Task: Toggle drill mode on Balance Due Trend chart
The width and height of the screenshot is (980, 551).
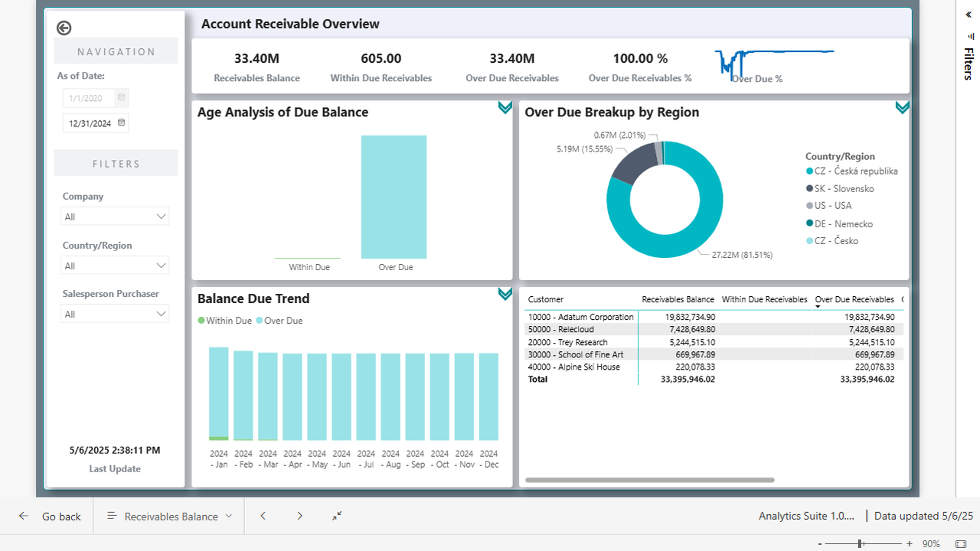Action: (x=505, y=294)
